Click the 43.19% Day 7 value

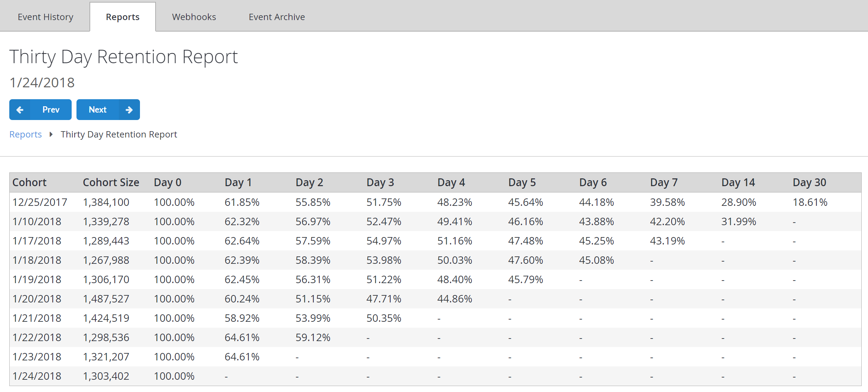tap(668, 241)
